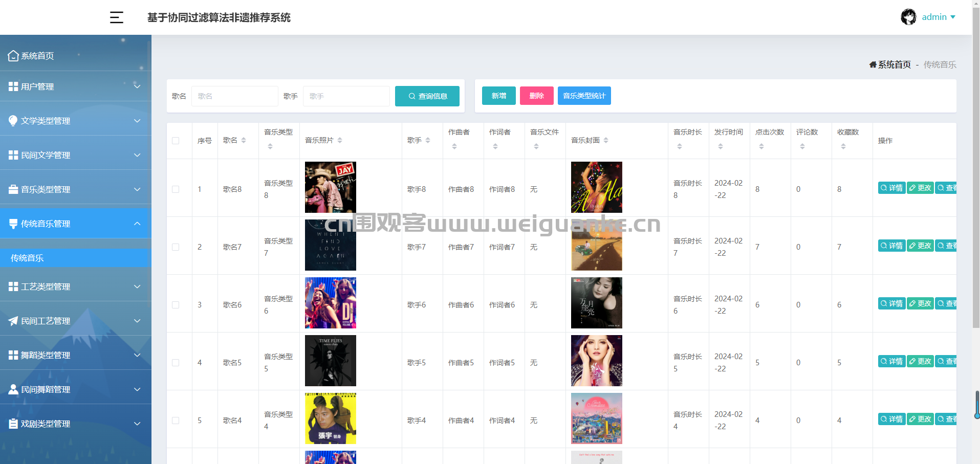Click 更改 button for 歌名7
Screen dimensions: 980x464
point(921,246)
